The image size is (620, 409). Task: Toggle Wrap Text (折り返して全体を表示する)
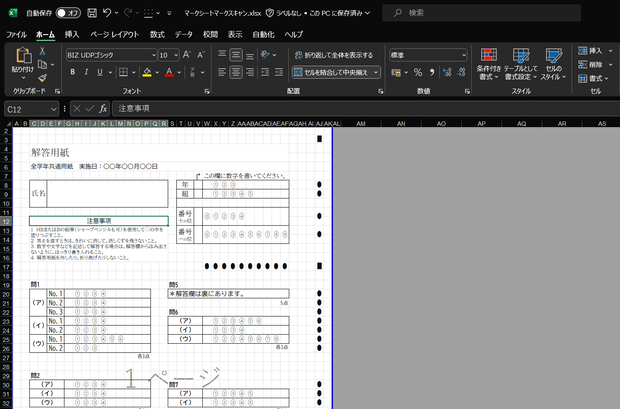(x=334, y=55)
